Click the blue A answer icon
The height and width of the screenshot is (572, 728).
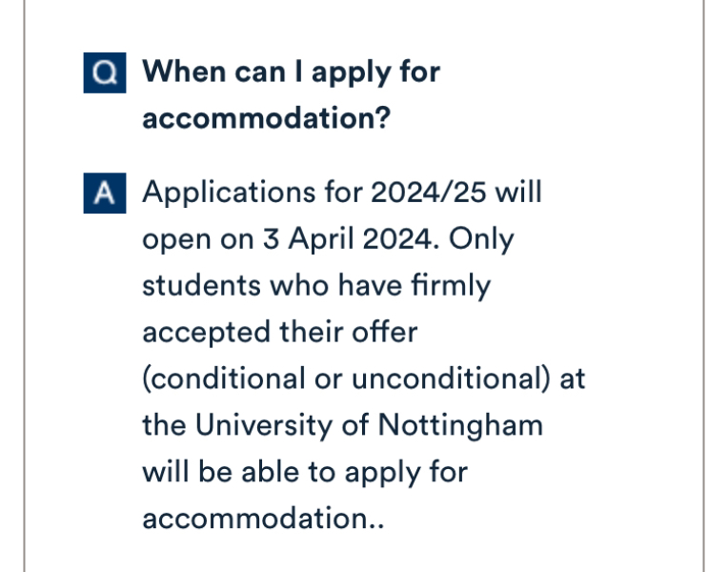pos(100,194)
